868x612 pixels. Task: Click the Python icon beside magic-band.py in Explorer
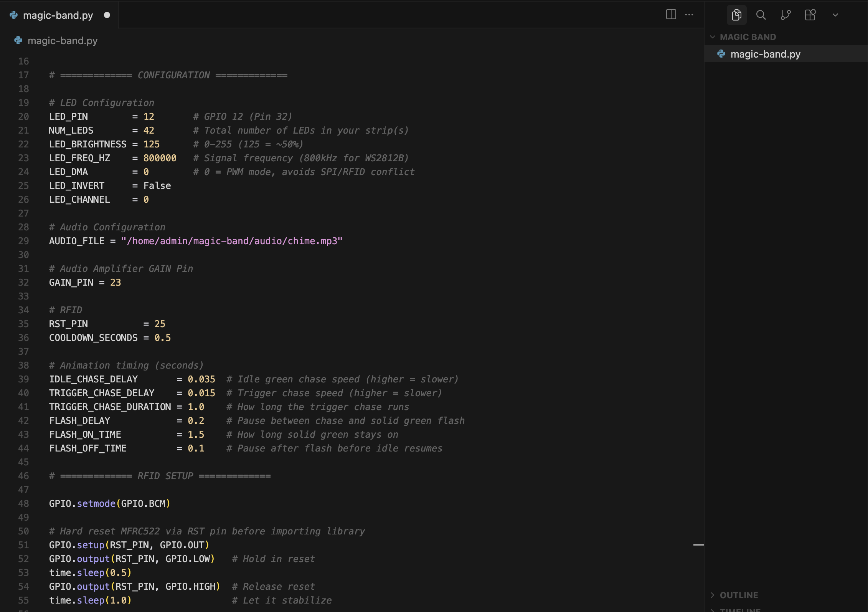point(722,54)
